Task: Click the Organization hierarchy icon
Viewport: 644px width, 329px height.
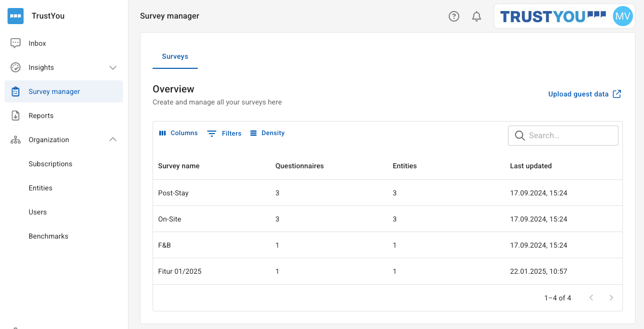Action: point(16,140)
